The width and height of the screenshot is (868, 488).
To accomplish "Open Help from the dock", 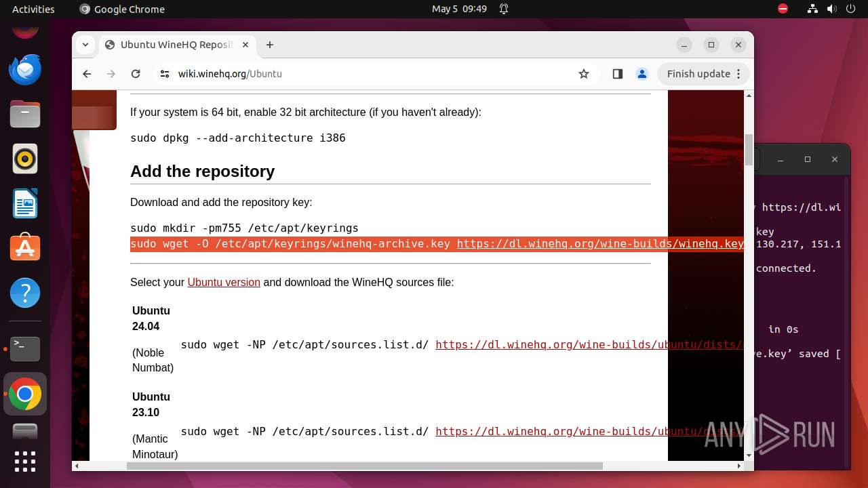I will click(25, 293).
